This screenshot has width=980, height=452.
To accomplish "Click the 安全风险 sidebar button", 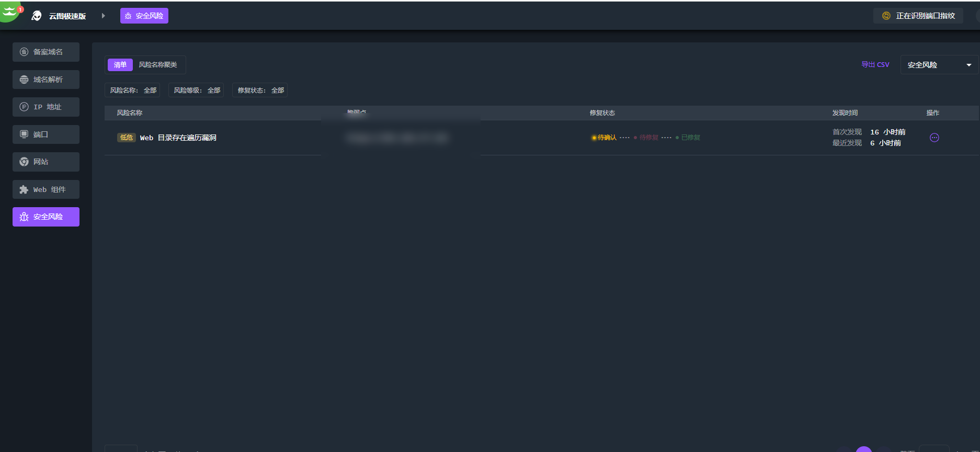I will pyautogui.click(x=46, y=217).
